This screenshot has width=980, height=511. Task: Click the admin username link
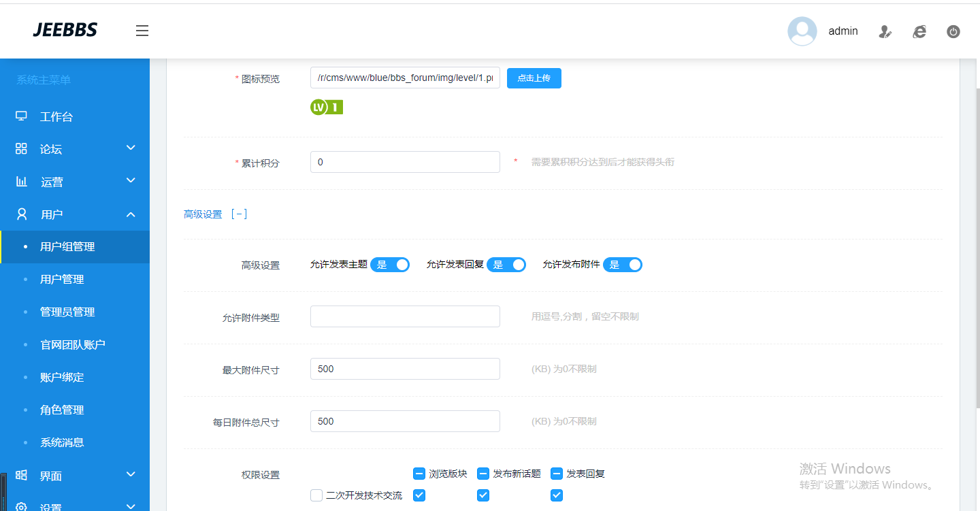coord(843,31)
